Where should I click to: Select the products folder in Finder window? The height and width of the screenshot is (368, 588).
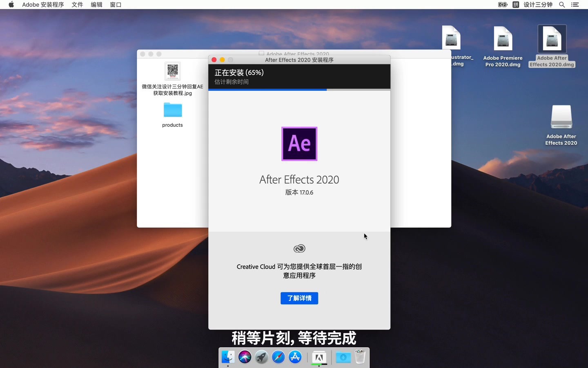click(x=173, y=110)
